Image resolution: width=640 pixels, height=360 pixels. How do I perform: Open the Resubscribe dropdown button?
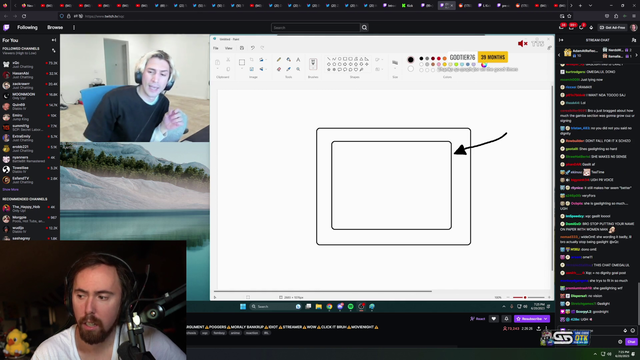point(532,319)
